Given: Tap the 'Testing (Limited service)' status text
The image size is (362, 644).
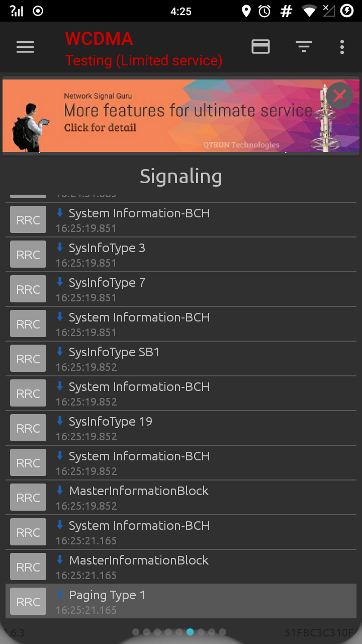Looking at the screenshot, I should 144,61.
